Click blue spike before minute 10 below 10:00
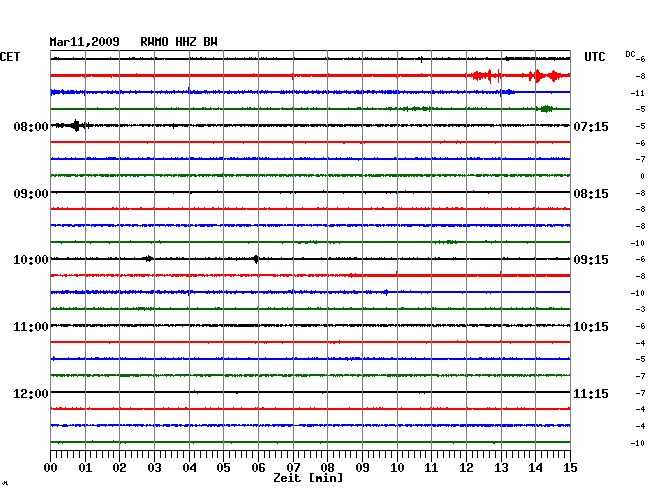The height and width of the screenshot is (494, 650). pos(386,292)
